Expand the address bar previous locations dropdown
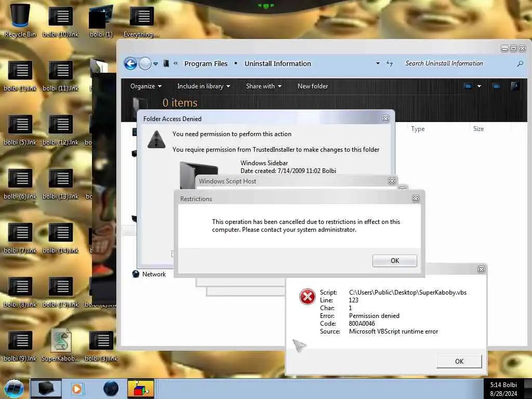This screenshot has width=532, height=399. pyautogui.click(x=378, y=63)
